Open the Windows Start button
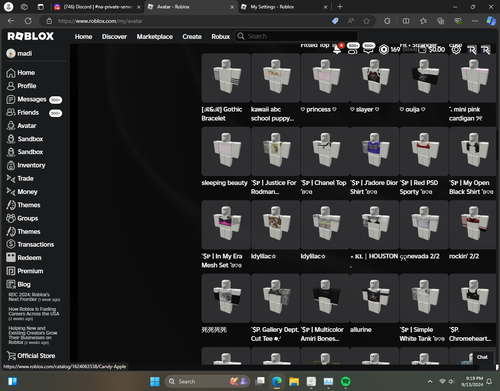The image size is (500, 391). coord(155,381)
